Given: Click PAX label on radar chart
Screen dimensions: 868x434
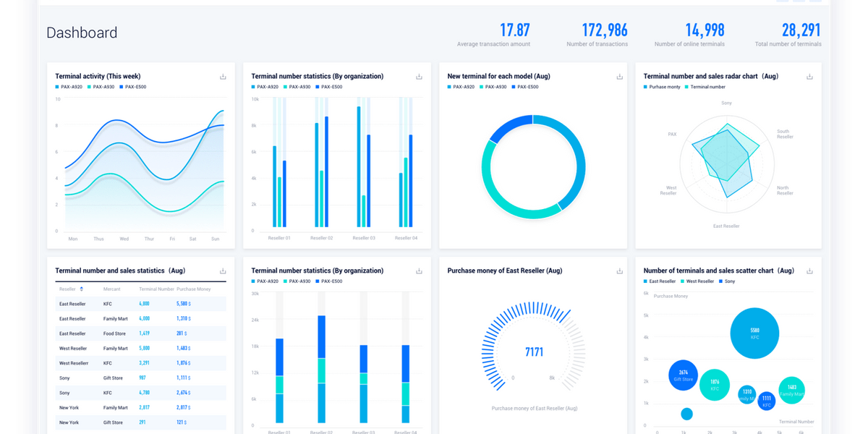Looking at the screenshot, I should [x=673, y=135].
